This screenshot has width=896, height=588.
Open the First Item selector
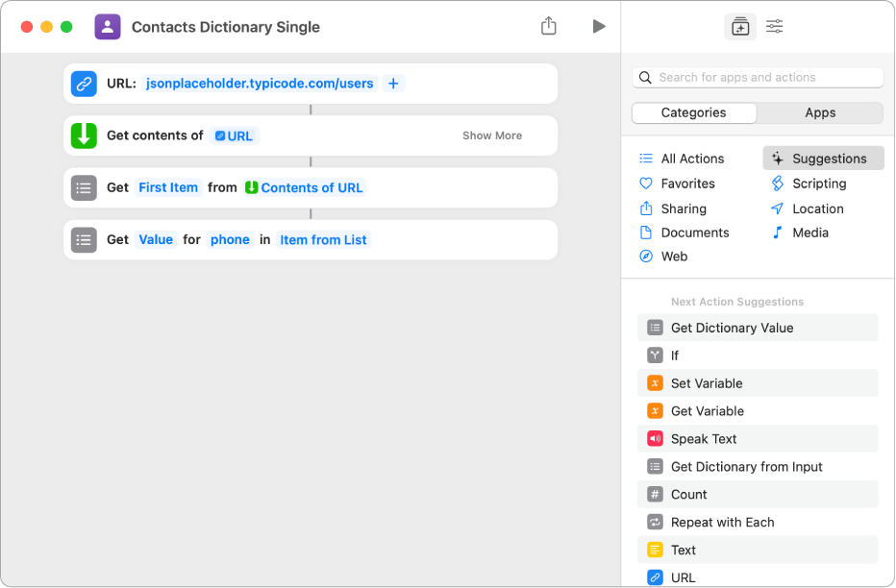167,187
